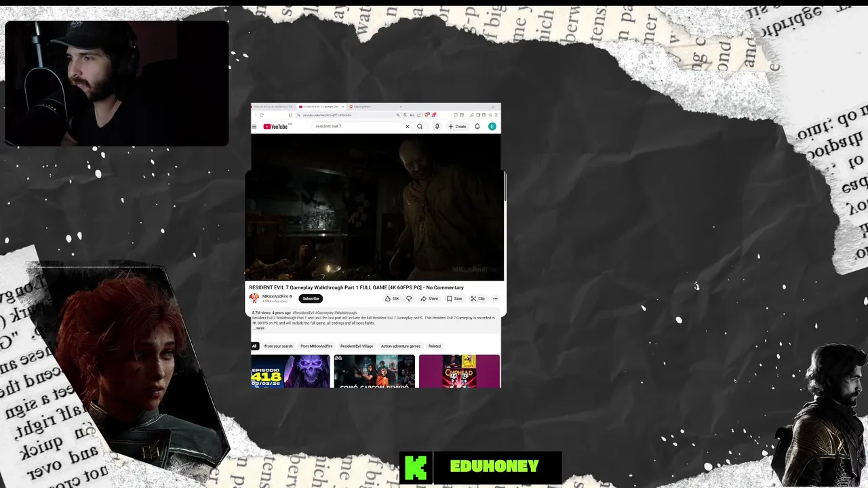The image size is (868, 488).
Task: Open the Episodio 418 video thumbnail
Action: tap(290, 371)
